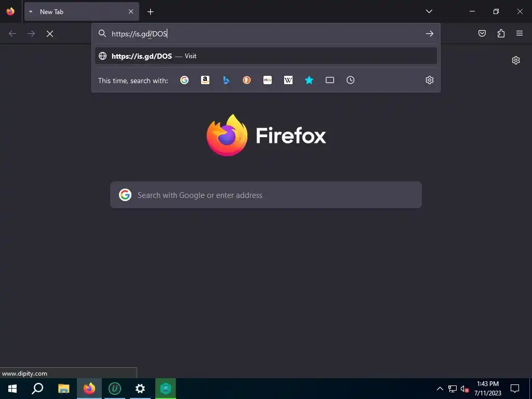Select the Firefox taskbar icon
Viewport: 532px width, 399px height.
89,389
